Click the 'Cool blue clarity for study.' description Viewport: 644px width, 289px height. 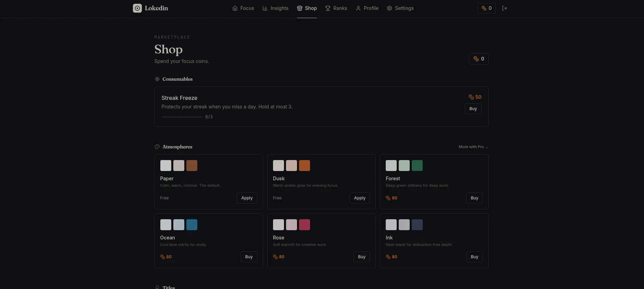point(184,245)
